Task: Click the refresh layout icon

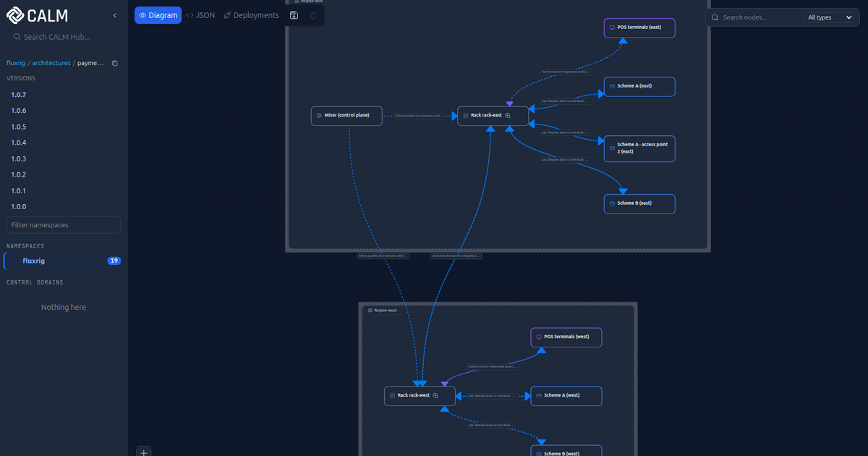Action: [313, 15]
